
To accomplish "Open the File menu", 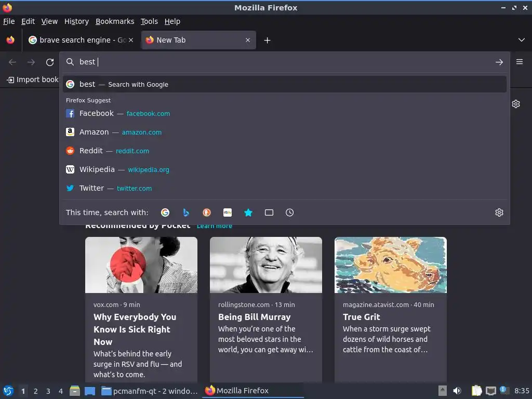I will click(9, 21).
